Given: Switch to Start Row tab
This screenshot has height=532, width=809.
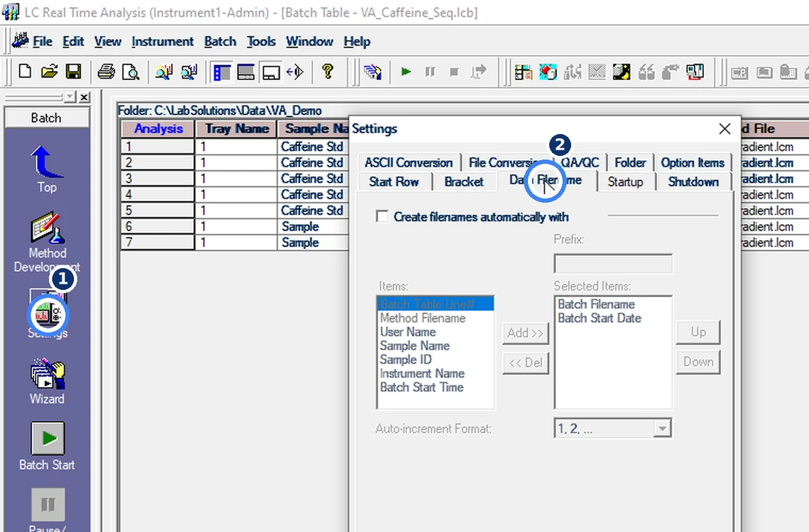Looking at the screenshot, I should pos(394,182).
